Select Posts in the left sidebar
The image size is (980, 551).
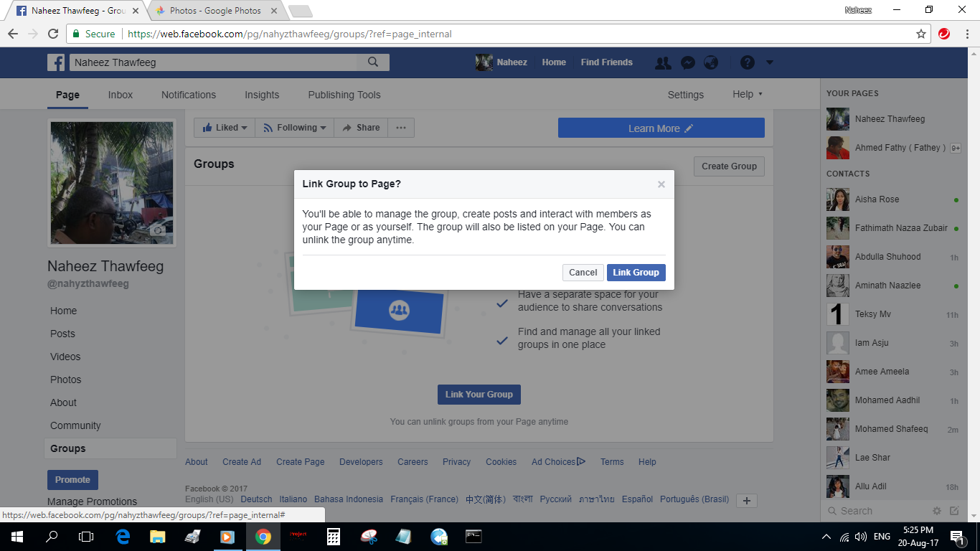pyautogui.click(x=62, y=334)
